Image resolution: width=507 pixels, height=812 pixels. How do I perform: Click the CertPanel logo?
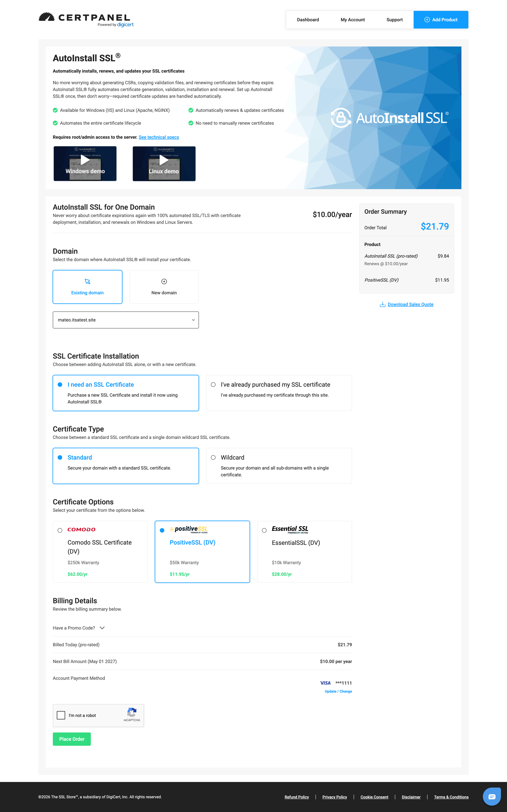click(86, 19)
